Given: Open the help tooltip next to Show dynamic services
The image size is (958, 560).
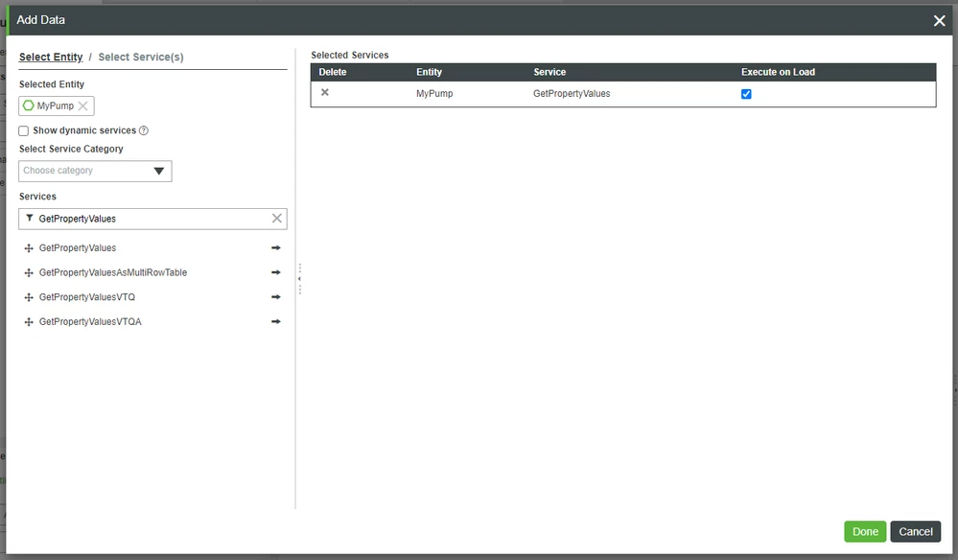Looking at the screenshot, I should pyautogui.click(x=142, y=130).
